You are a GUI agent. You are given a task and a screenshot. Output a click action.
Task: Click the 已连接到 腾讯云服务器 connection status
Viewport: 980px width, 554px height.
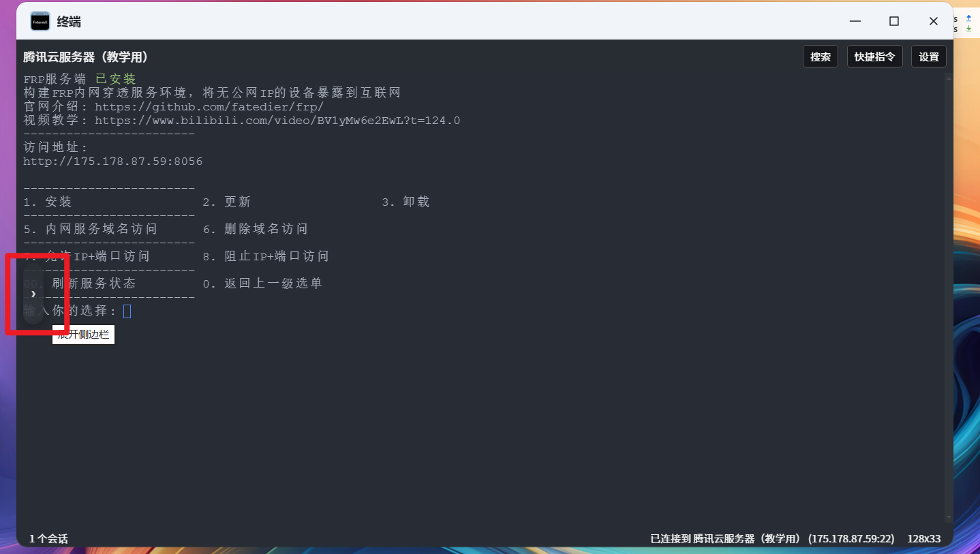click(772, 538)
